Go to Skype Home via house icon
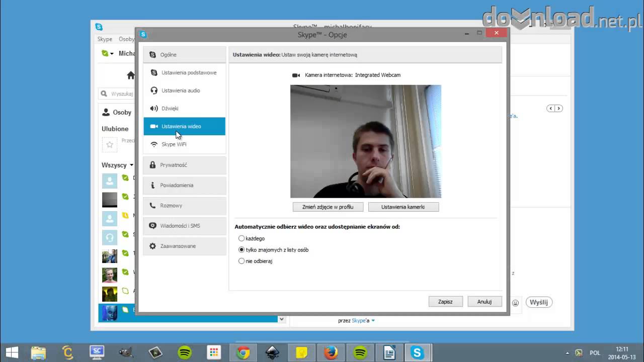 [131, 75]
